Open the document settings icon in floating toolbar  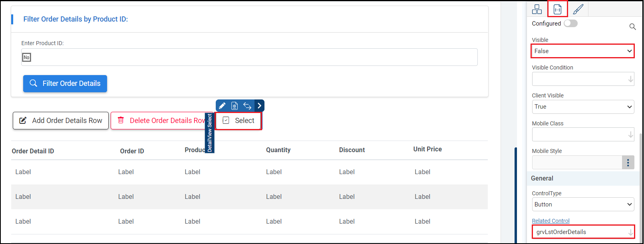[235, 106]
